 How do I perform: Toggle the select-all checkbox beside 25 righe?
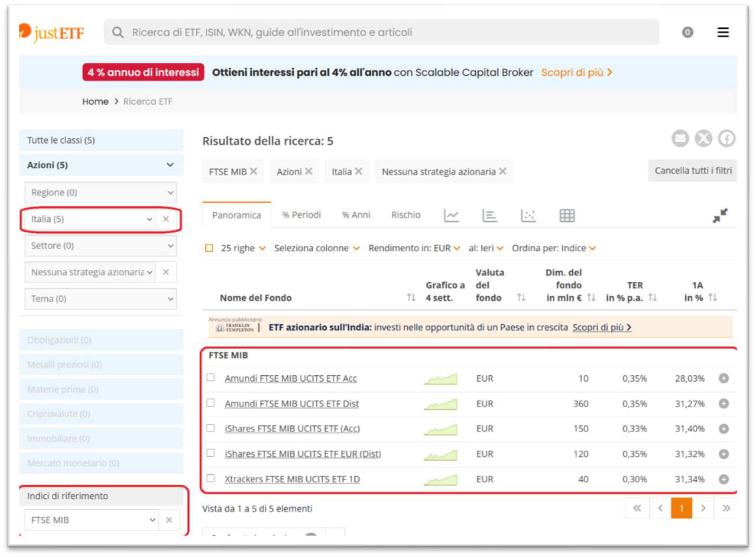pyautogui.click(x=209, y=248)
